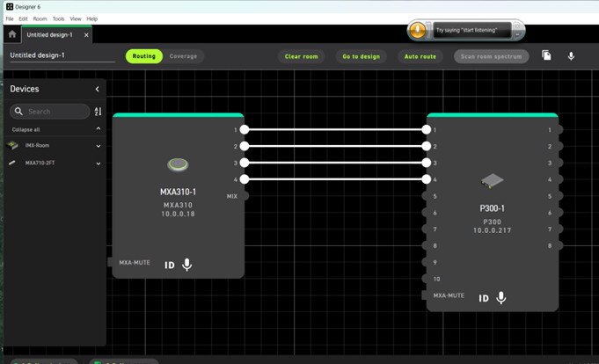Click the Clear room button
Viewport: 599px width, 364px height.
301,56
